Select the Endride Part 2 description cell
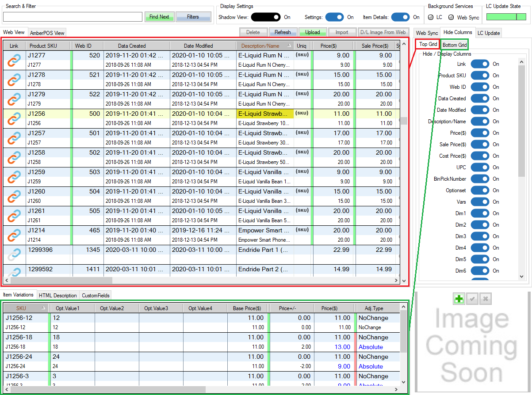532x395 pixels. [265, 269]
